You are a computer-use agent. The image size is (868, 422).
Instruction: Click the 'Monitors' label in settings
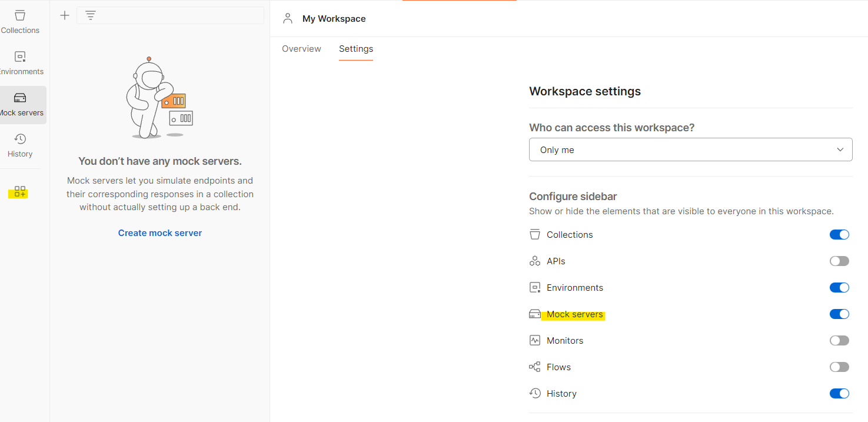pos(565,341)
